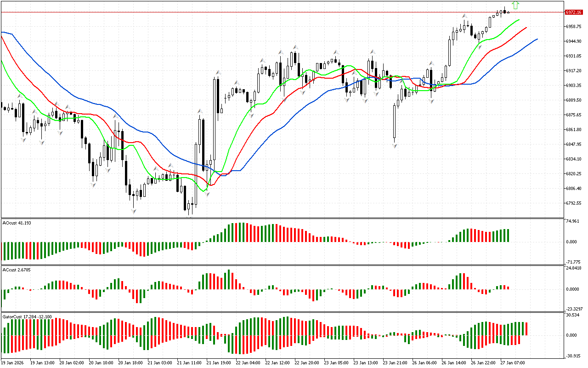Click the lowest down fractal near 6792.55
Screen dimensions: 588x368
click(134, 211)
